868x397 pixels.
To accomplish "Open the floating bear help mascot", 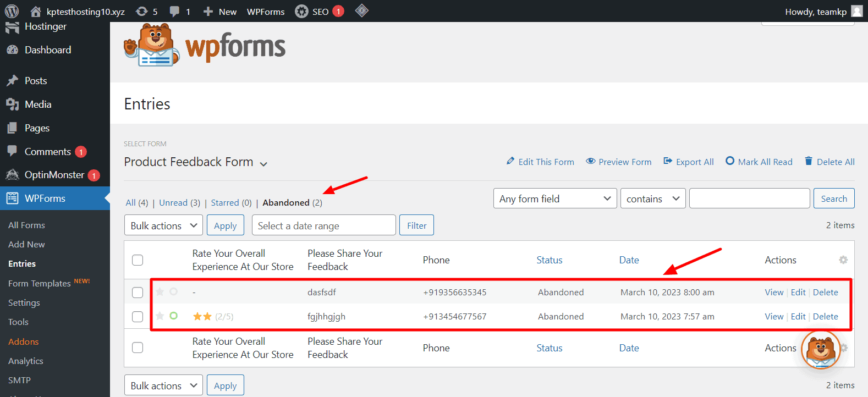I will [x=821, y=349].
